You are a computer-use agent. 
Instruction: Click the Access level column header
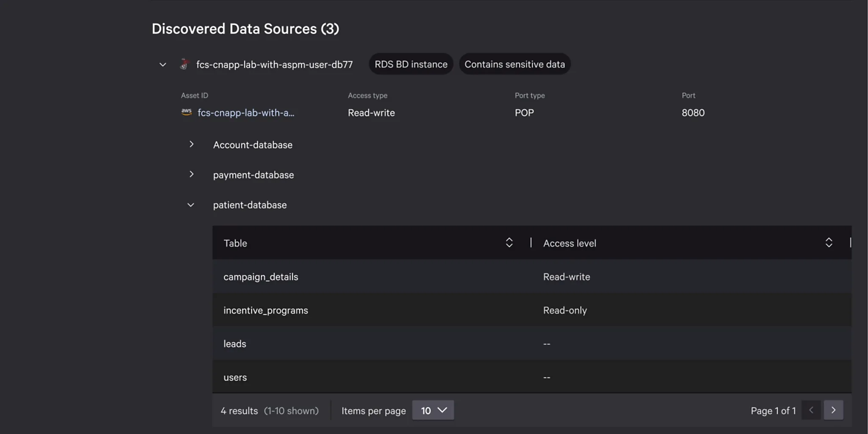pyautogui.click(x=570, y=243)
